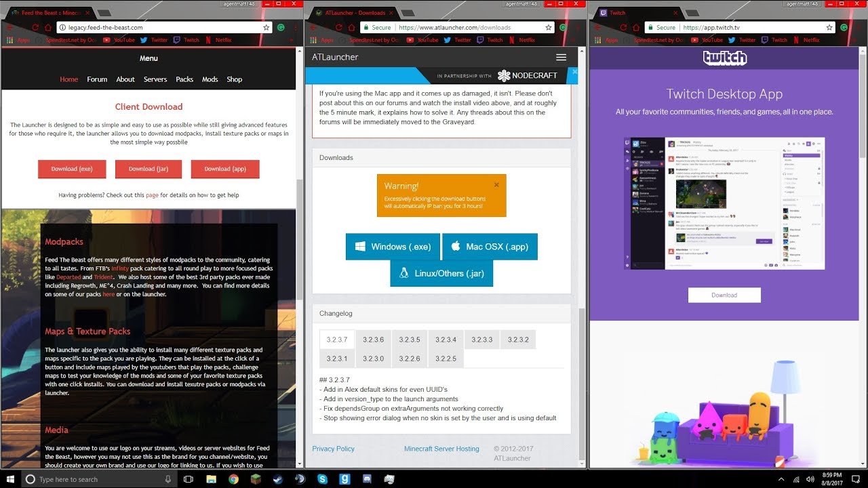868x488 pixels.
Task: Open the Apps bookmark in Feed the Beast window
Action: (x=18, y=40)
